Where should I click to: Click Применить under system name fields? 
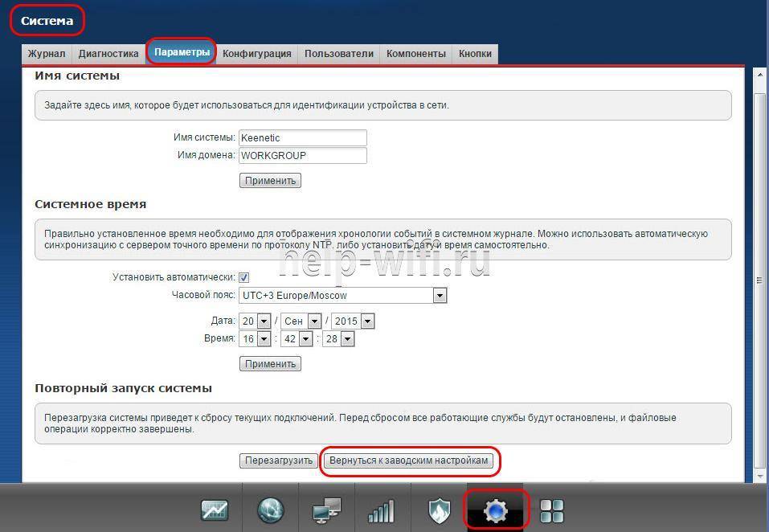click(x=270, y=181)
